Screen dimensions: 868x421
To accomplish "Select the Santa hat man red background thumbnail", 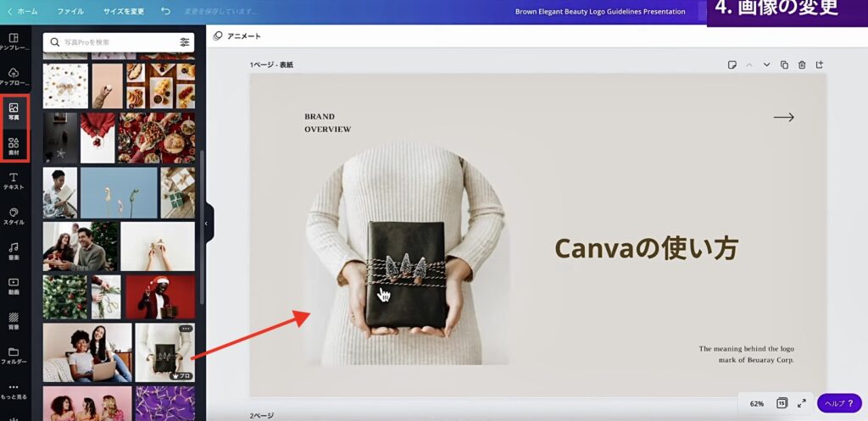I will (160, 297).
